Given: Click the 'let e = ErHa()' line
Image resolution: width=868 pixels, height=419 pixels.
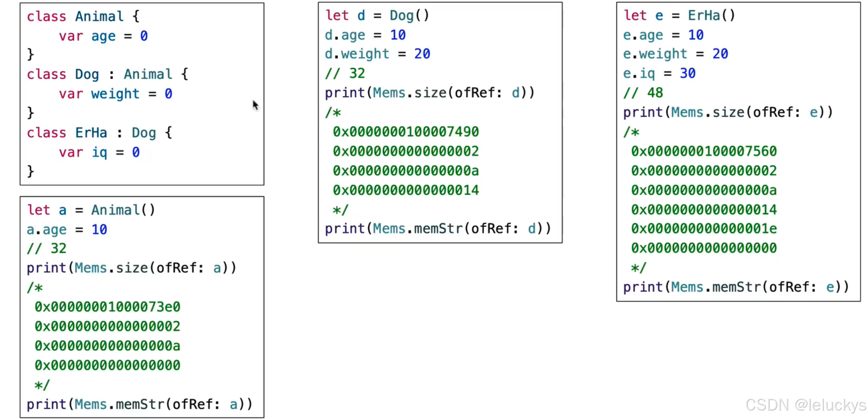Looking at the screenshot, I should (679, 16).
